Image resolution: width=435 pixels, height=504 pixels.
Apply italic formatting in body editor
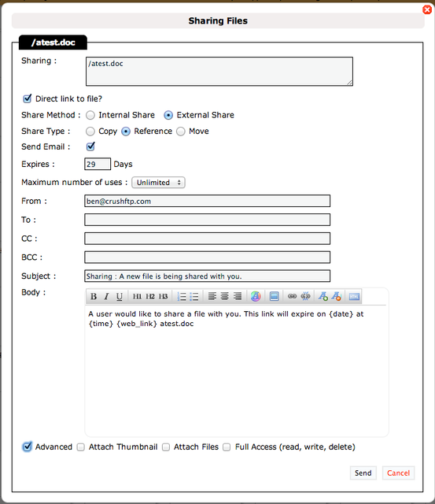coord(106,296)
